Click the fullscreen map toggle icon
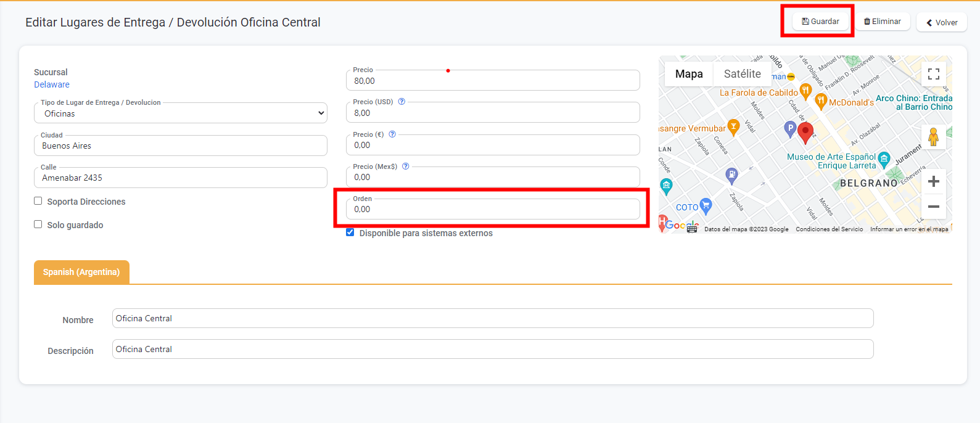Image resolution: width=980 pixels, height=423 pixels. (933, 74)
